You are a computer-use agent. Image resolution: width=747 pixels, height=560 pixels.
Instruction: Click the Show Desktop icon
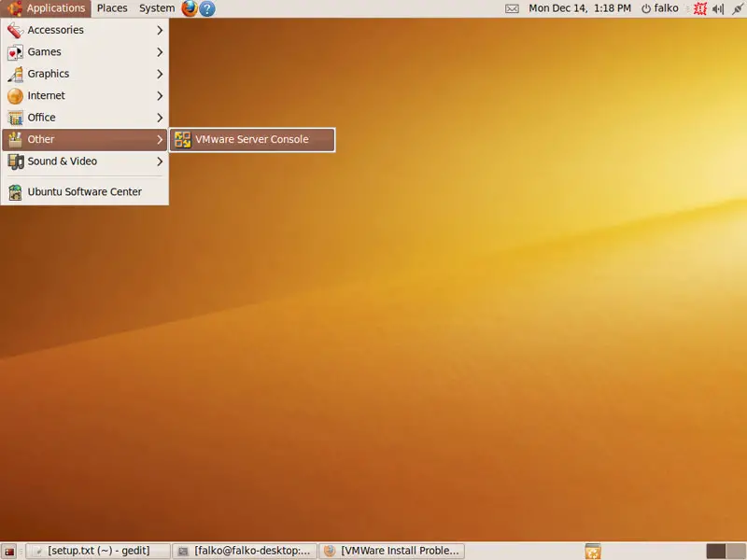(x=9, y=552)
